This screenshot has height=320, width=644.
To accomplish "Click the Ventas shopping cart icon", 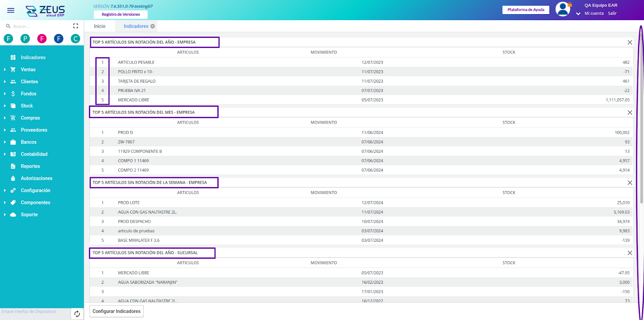I will pyautogui.click(x=13, y=69).
